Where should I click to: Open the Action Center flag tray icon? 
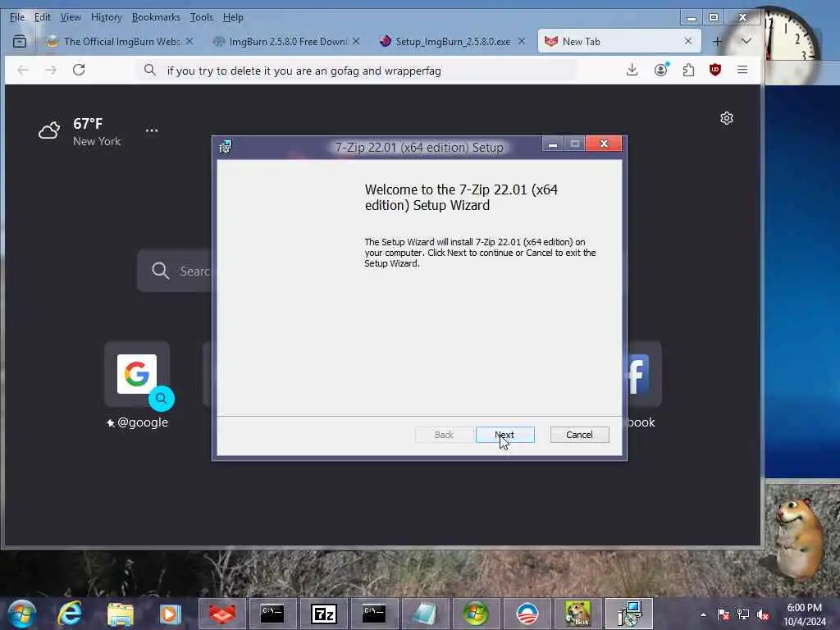pos(724,614)
